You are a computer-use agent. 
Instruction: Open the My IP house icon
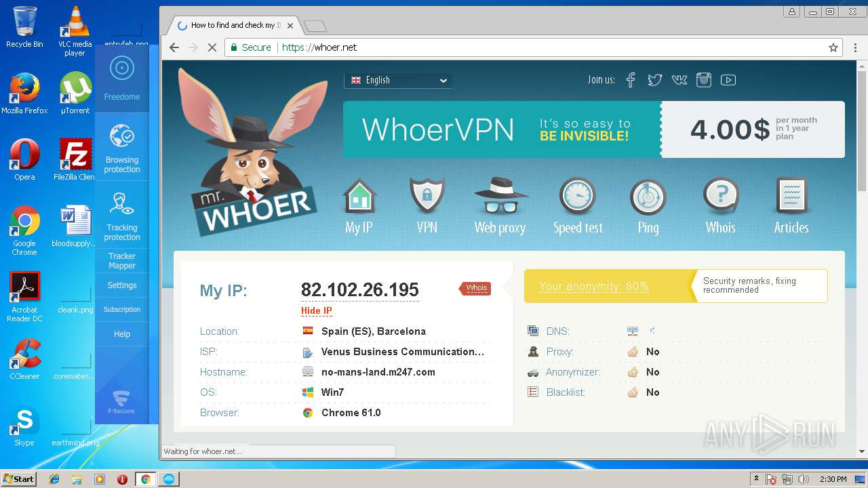tap(359, 196)
